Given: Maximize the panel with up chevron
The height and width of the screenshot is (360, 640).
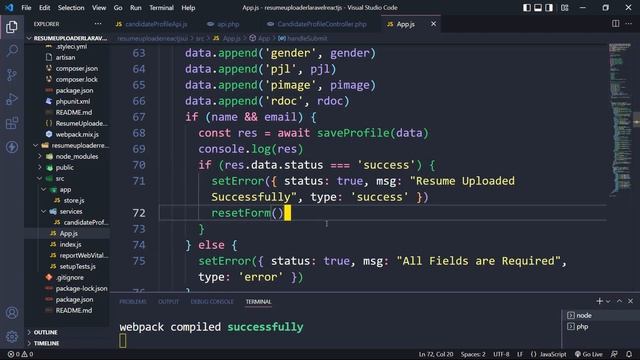Looking at the screenshot, I should click(619, 301).
